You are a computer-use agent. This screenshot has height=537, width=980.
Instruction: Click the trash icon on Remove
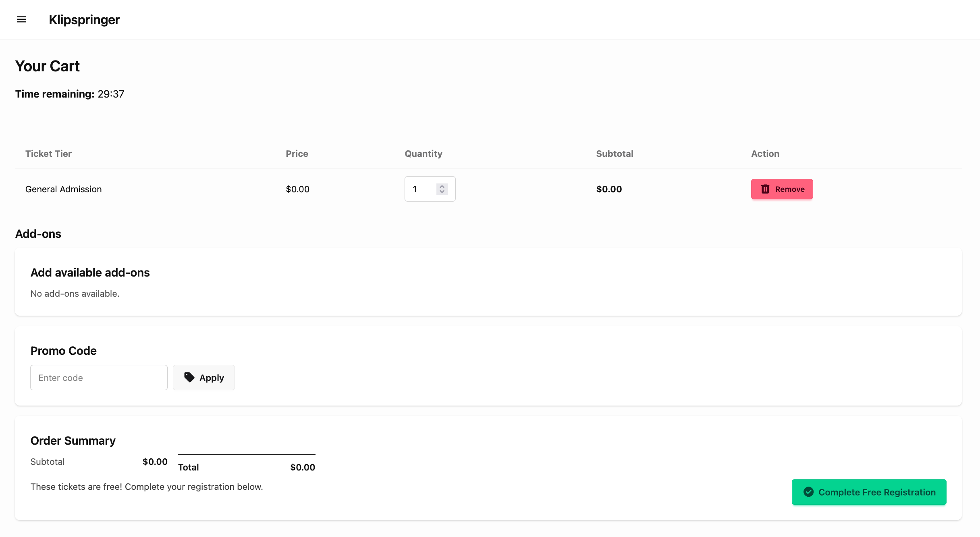(765, 189)
